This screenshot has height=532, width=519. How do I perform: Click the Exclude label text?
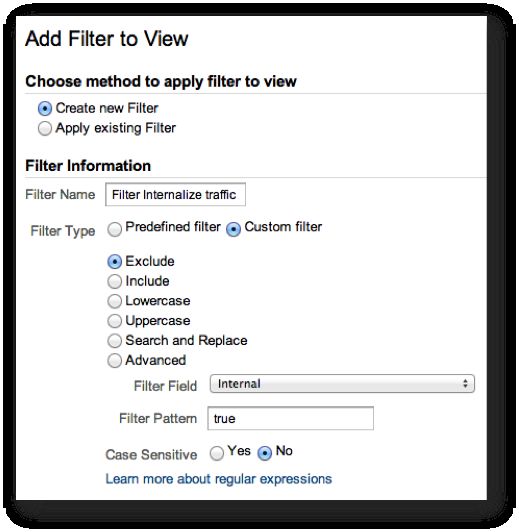[x=150, y=262]
